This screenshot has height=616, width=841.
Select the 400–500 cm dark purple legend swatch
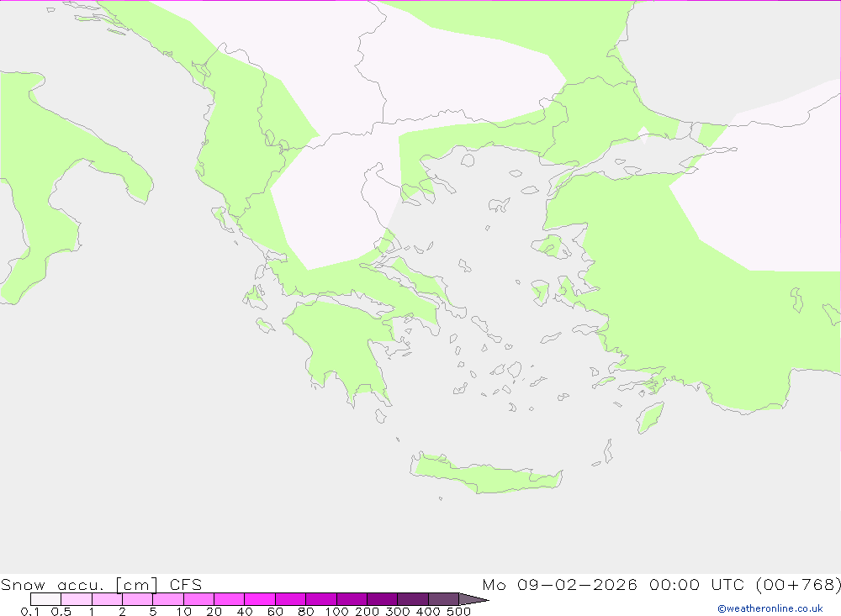tap(443, 599)
